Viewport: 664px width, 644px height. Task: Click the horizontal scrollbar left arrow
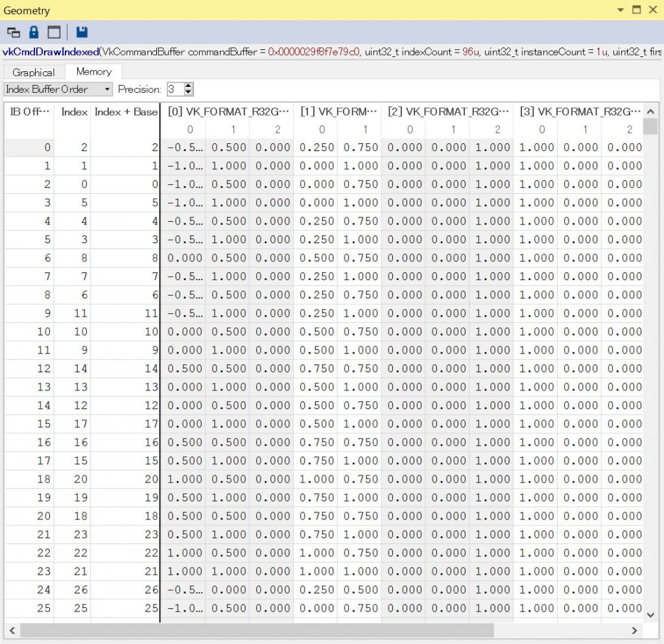(x=12, y=630)
